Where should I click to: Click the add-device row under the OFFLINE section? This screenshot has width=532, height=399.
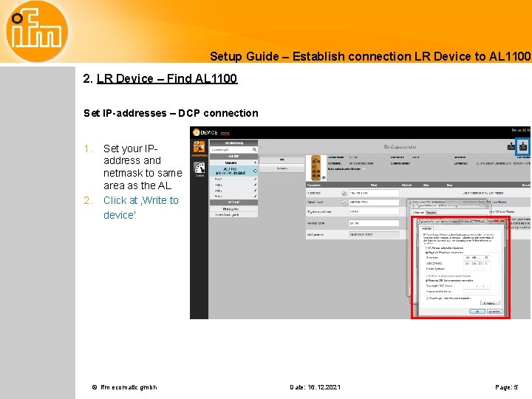coord(233,209)
